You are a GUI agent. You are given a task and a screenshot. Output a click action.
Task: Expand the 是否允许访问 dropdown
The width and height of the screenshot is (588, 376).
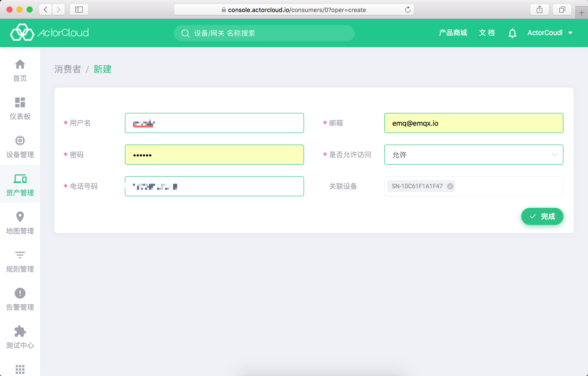[474, 155]
